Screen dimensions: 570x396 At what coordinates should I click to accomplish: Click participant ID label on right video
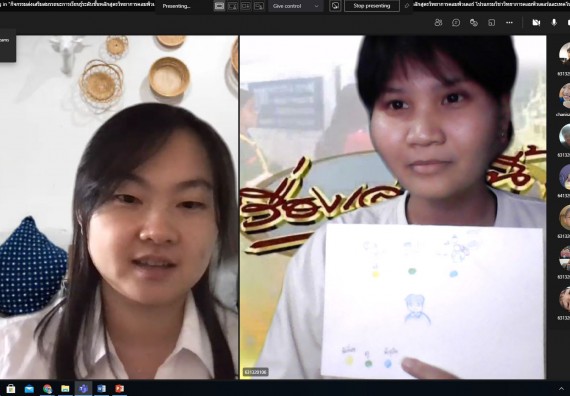256,372
